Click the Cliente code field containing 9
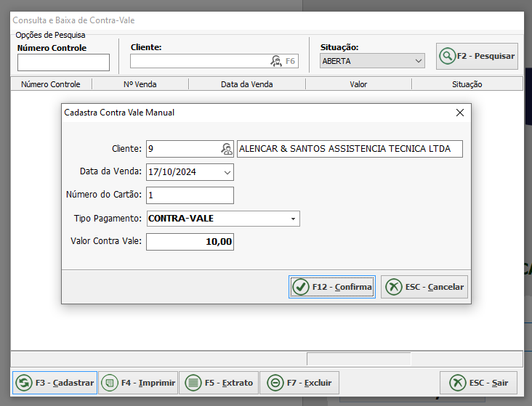 (x=183, y=149)
